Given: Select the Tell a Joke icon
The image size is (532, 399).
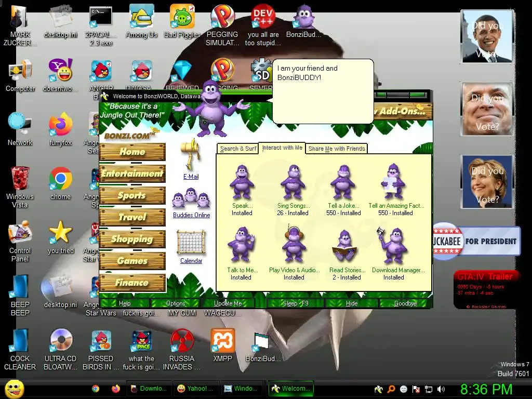Looking at the screenshot, I should [343, 182].
